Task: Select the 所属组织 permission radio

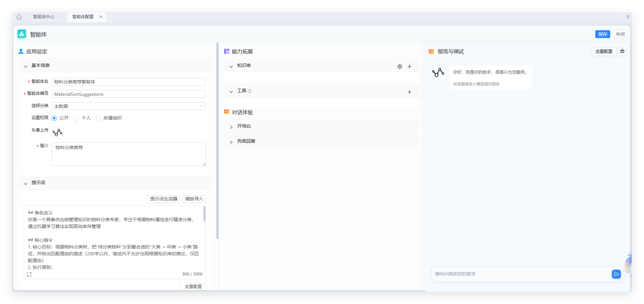Action: click(x=98, y=118)
